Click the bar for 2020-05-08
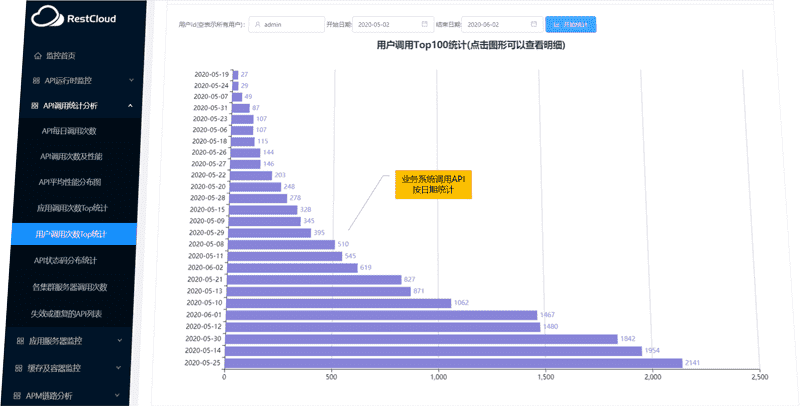 click(282, 244)
